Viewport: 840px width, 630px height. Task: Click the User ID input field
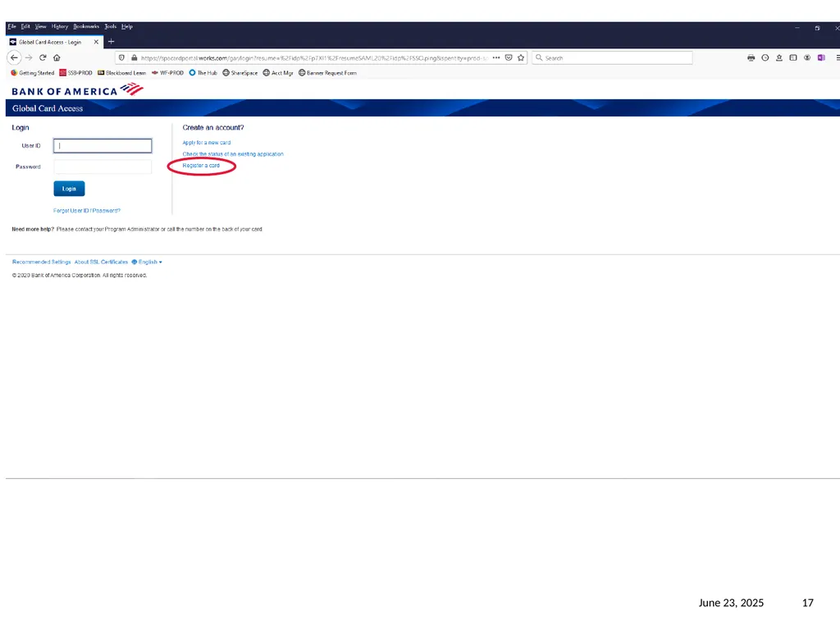[103, 146]
